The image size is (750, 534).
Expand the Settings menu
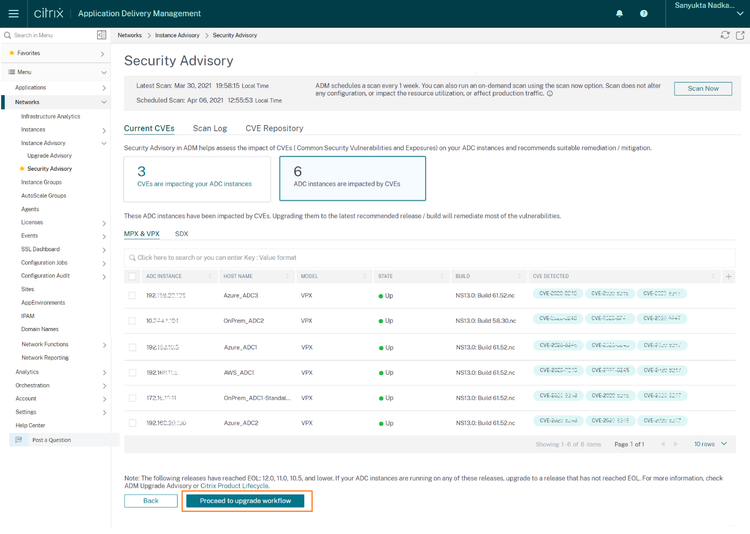[x=104, y=413]
